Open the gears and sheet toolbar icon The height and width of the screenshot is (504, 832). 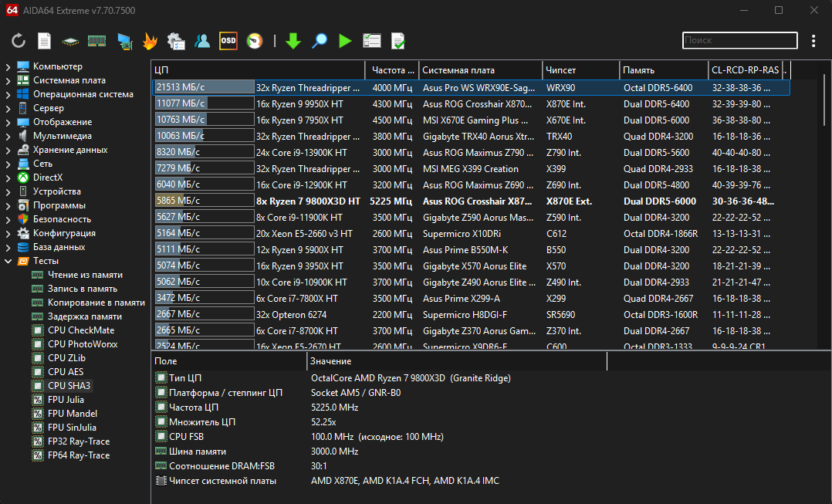[x=176, y=42]
